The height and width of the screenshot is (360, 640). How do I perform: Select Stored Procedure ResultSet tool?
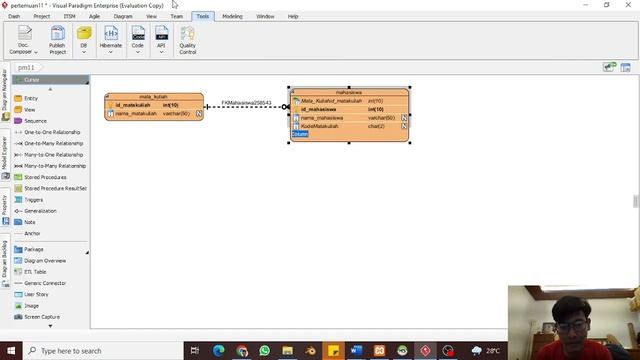click(x=55, y=189)
